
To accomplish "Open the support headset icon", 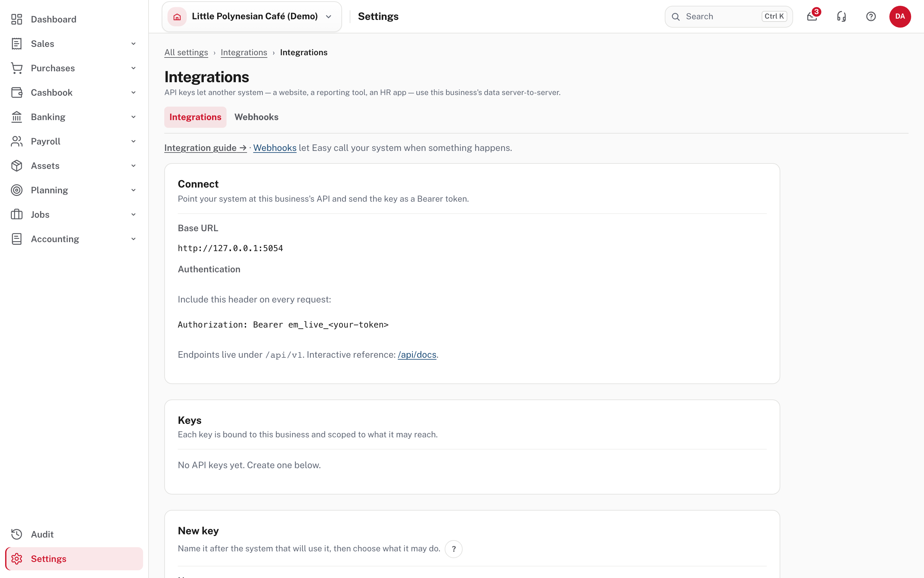I will tap(842, 16).
